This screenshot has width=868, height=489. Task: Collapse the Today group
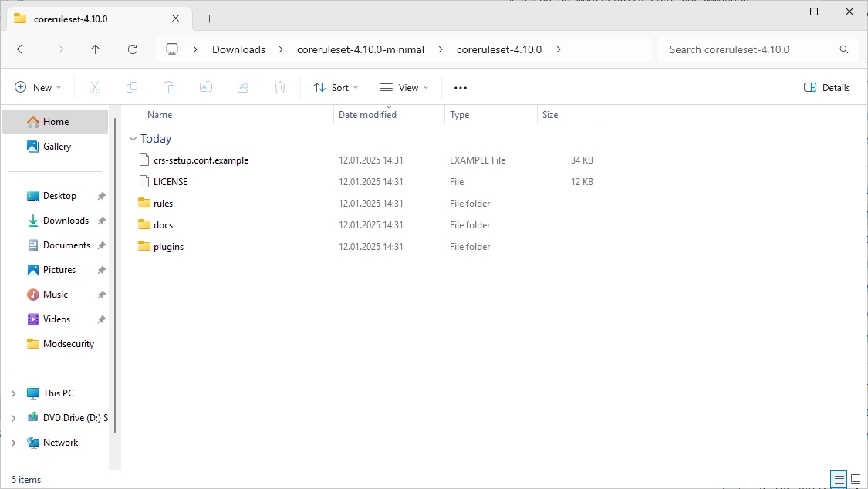click(x=132, y=139)
